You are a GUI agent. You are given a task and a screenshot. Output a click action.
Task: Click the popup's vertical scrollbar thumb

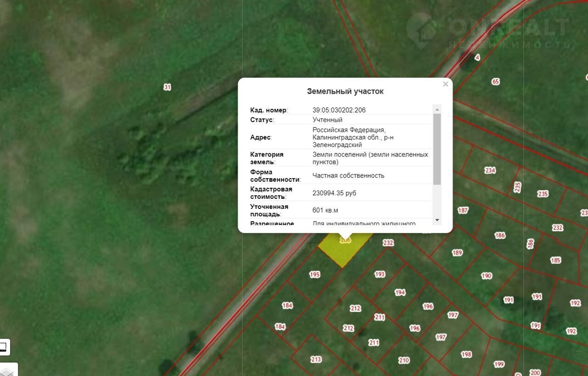click(437, 149)
